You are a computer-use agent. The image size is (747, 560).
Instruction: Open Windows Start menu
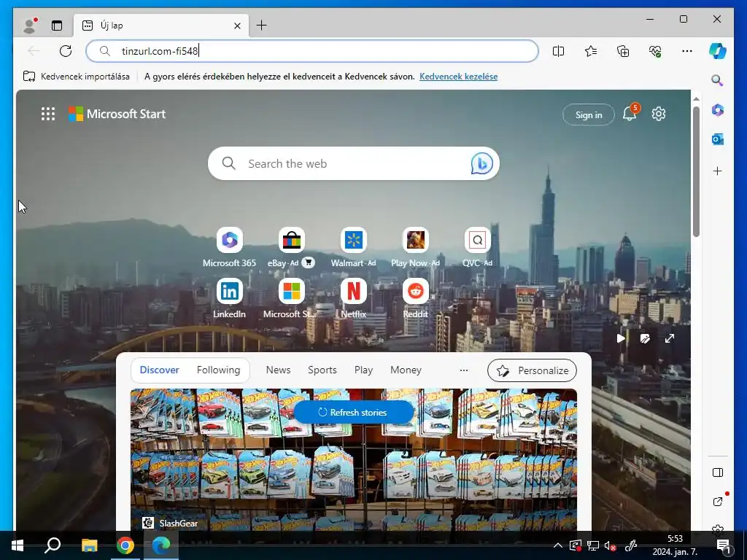point(18,545)
